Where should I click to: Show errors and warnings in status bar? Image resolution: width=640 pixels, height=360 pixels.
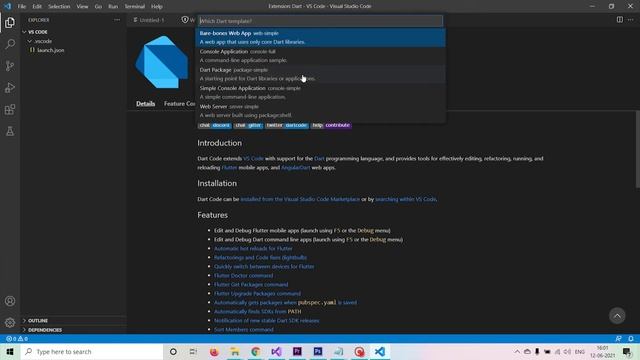17,339
